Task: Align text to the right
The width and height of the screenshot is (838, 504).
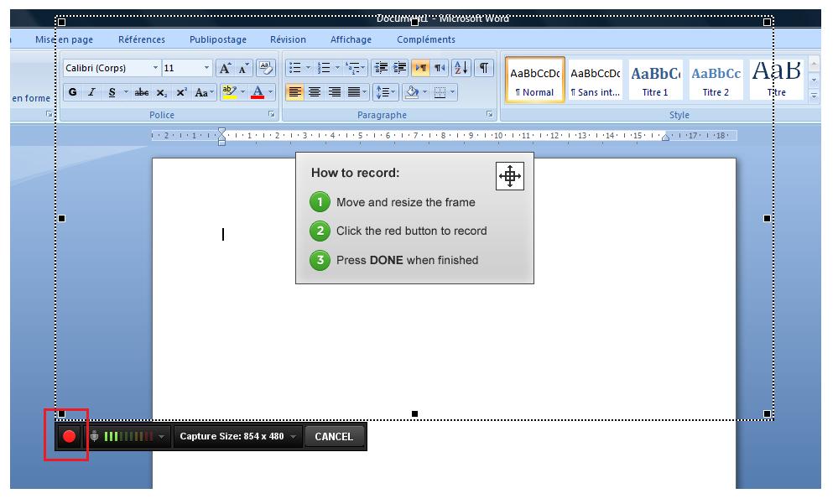Action: tap(334, 92)
